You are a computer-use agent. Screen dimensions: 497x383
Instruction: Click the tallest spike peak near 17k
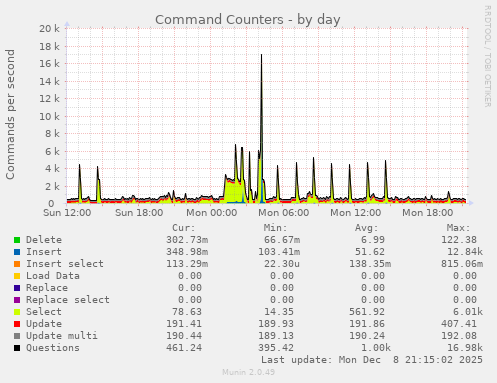[x=261, y=55]
